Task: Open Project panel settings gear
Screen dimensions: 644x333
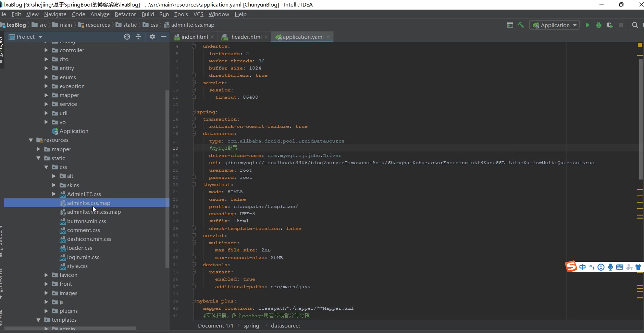Action: coord(152,37)
